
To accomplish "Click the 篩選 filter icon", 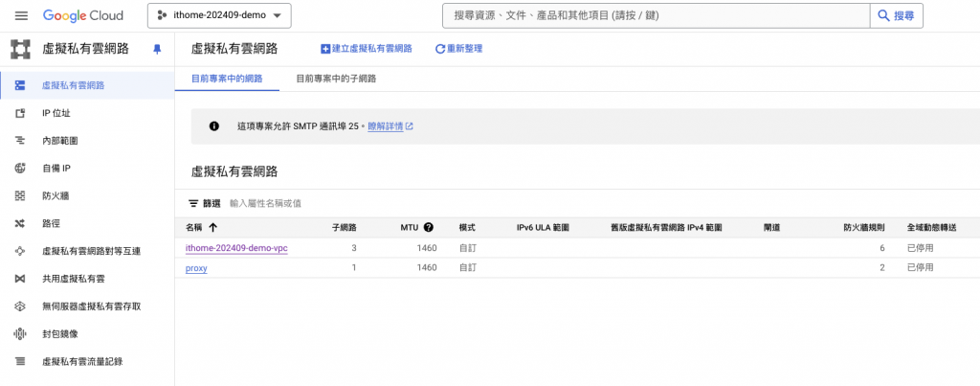I will tap(193, 203).
